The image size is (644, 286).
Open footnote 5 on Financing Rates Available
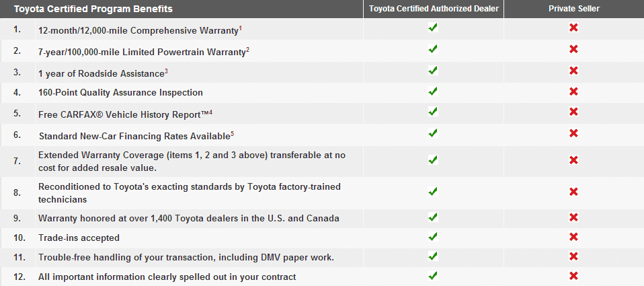point(232,133)
